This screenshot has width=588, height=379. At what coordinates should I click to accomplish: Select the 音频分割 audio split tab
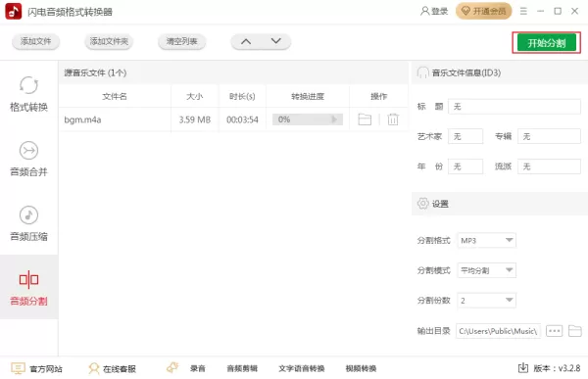pos(28,288)
